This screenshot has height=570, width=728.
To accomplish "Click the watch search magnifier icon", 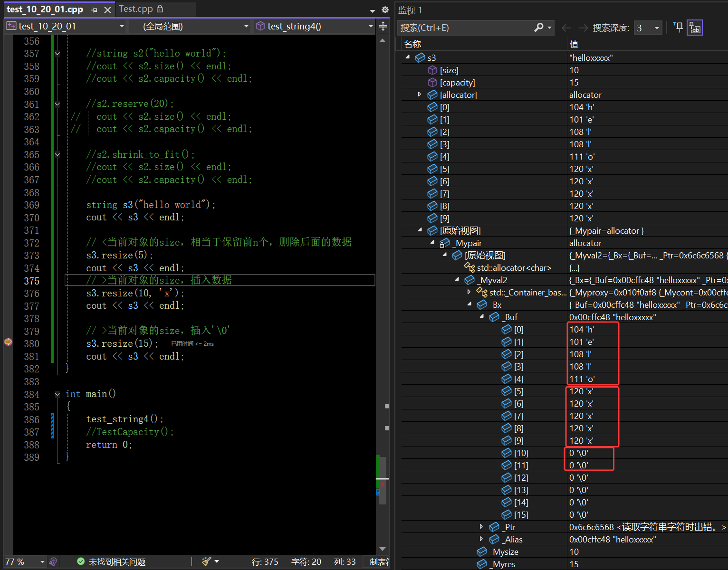I will point(538,28).
